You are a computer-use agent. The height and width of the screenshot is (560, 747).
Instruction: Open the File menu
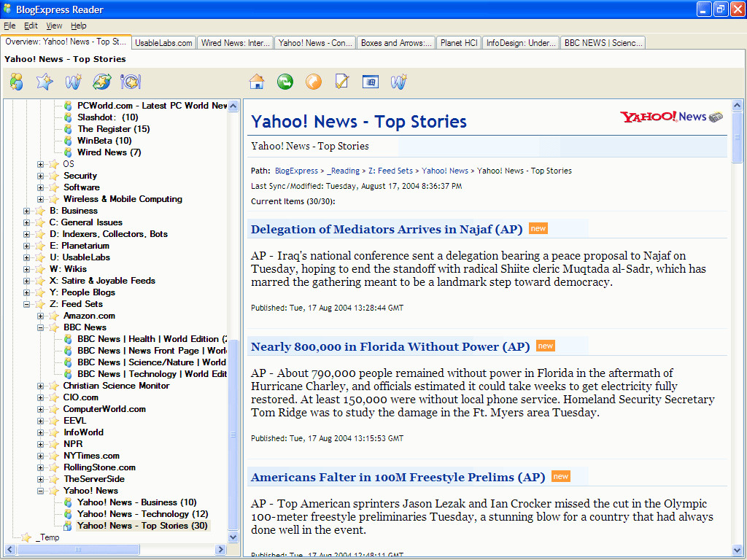(9, 26)
